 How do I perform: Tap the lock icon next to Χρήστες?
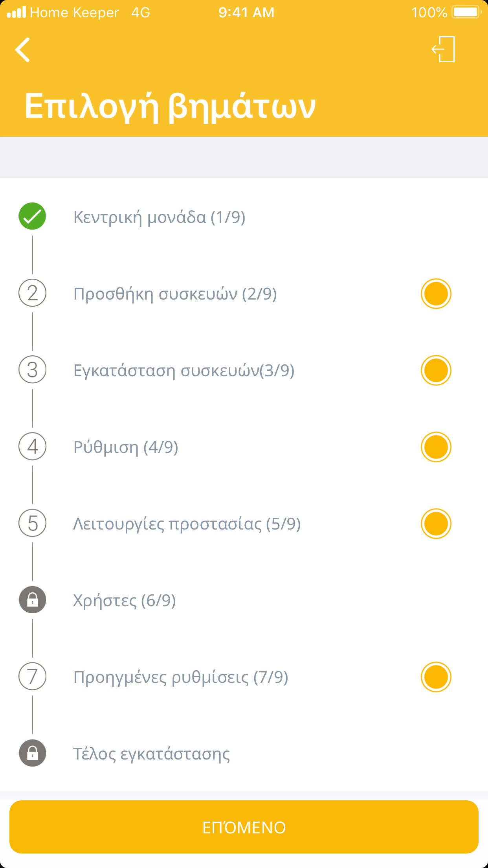pos(32,600)
